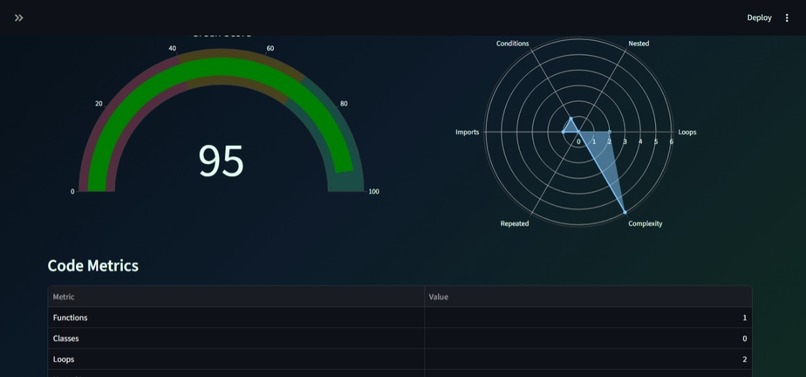
Task: Click the Complexity axis label on radar chart
Action: point(645,224)
